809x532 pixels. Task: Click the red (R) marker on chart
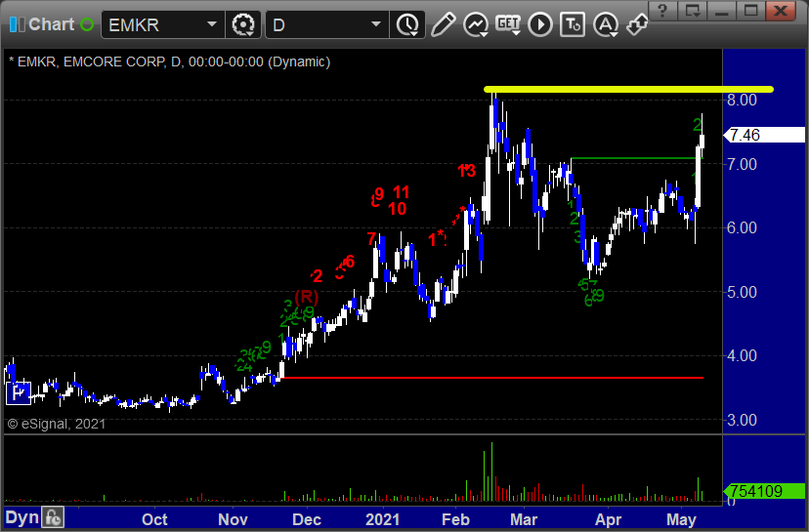pyautogui.click(x=307, y=297)
